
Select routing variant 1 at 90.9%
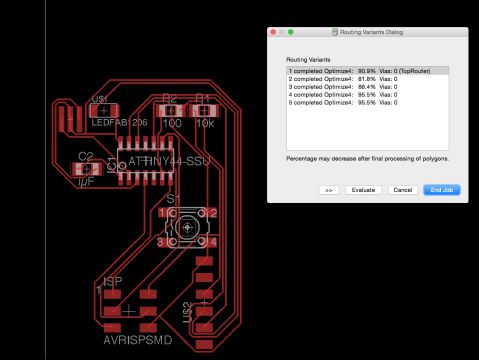click(367, 71)
